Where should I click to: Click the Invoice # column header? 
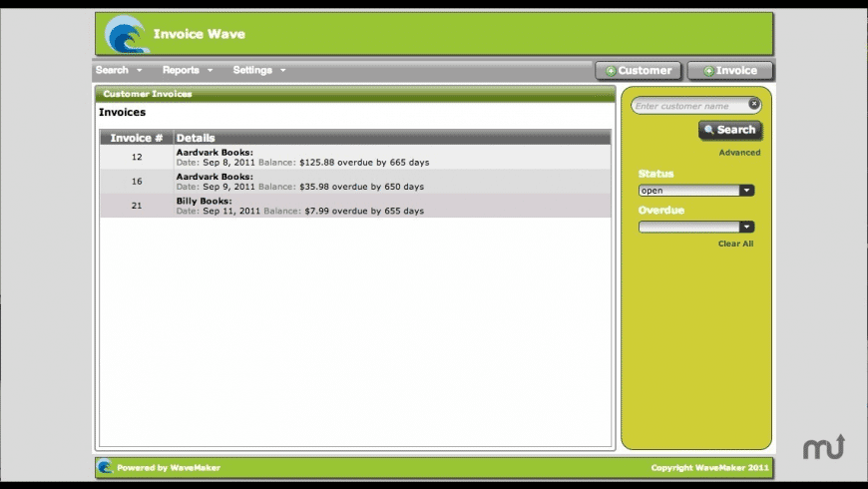coord(136,138)
